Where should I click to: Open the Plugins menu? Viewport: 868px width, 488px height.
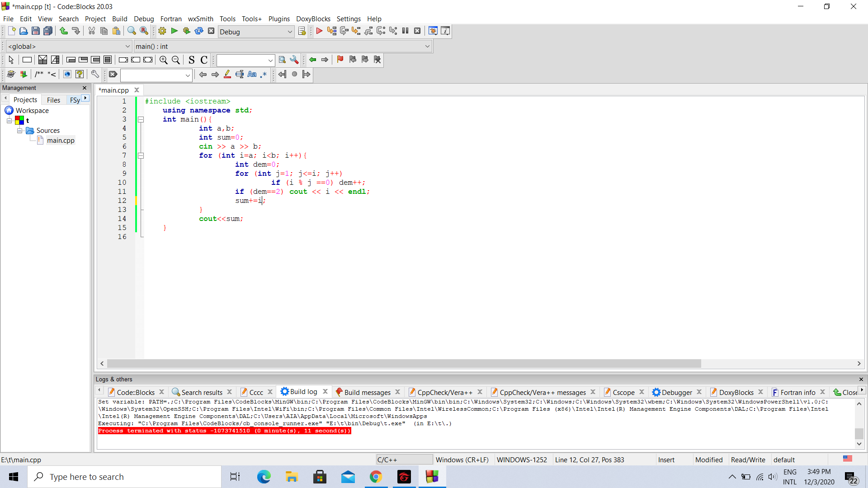(x=278, y=19)
